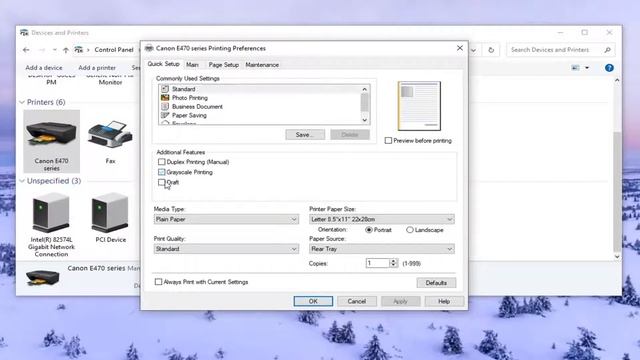The image size is (640, 360).
Task: Click the refresh button in the address bar
Action: 491,50
